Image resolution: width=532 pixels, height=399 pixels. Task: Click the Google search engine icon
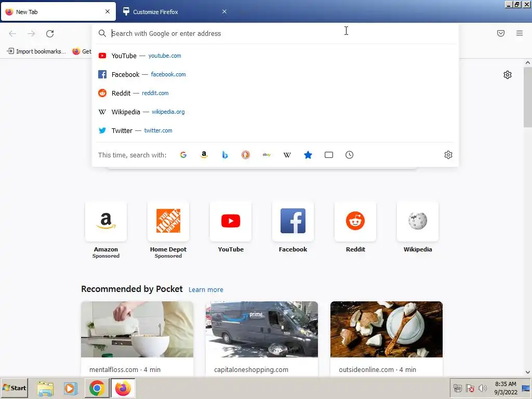point(183,155)
